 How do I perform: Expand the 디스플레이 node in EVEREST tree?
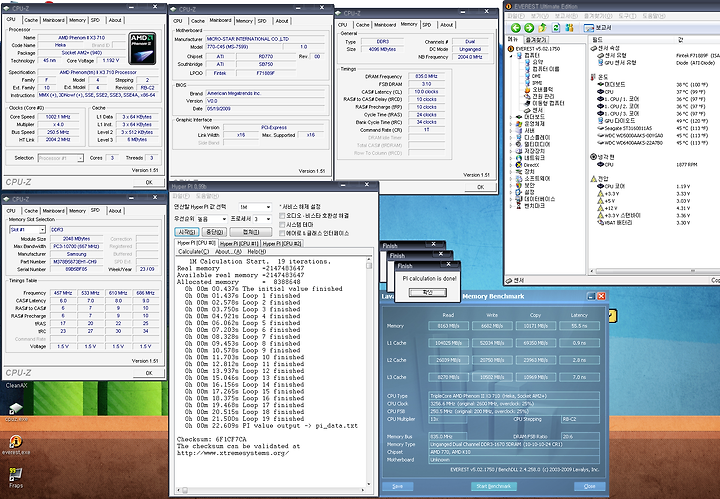(511, 138)
